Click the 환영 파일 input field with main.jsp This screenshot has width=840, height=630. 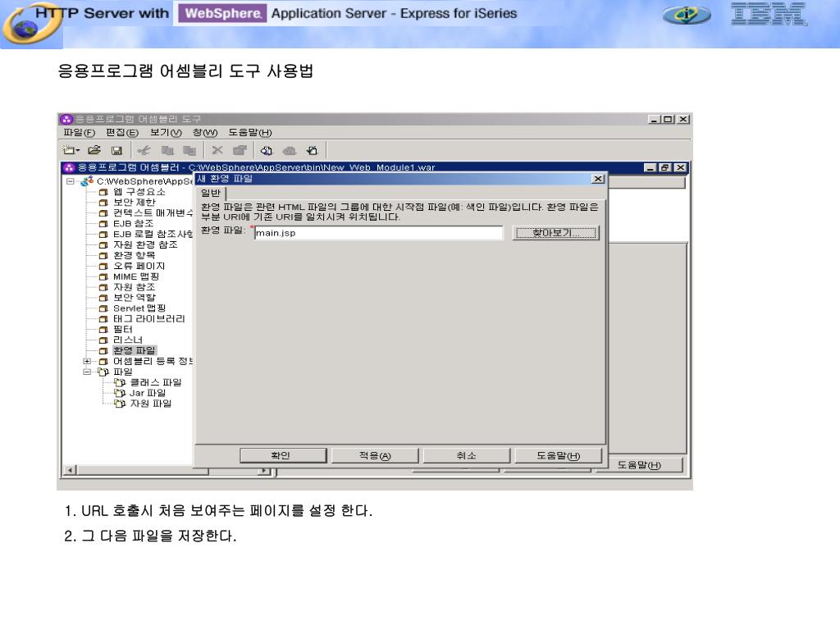(x=379, y=233)
